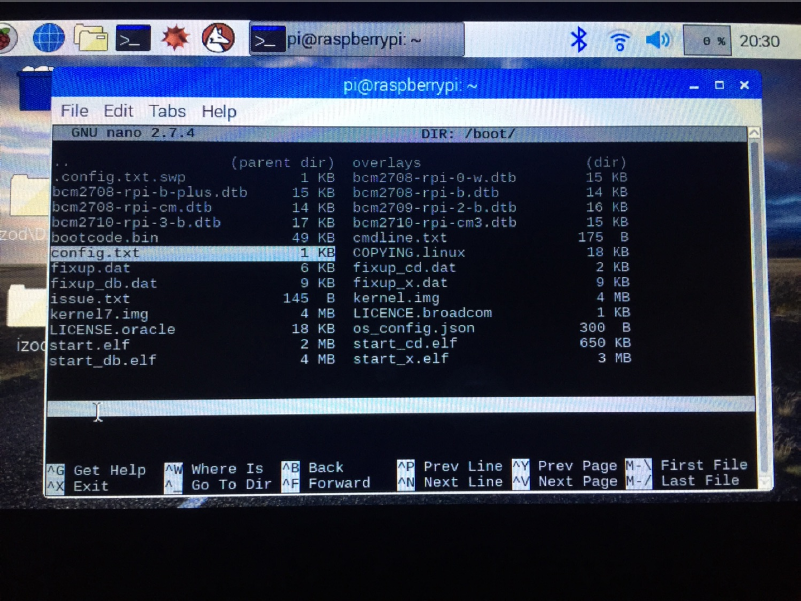
Task: Open the Tabs menu in terminal
Action: (x=167, y=111)
